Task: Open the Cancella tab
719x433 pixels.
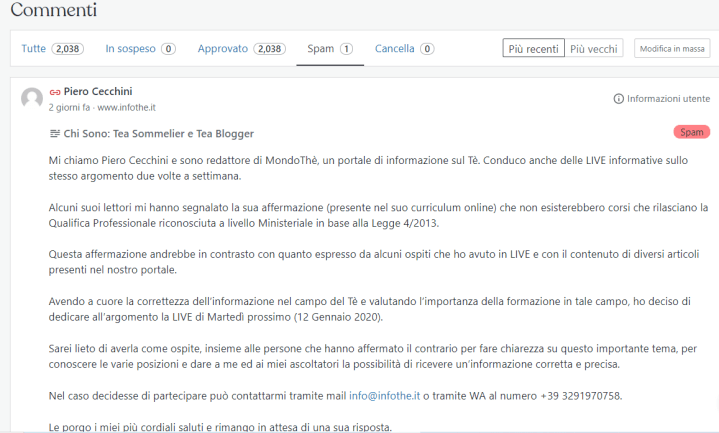Action: tap(404, 48)
